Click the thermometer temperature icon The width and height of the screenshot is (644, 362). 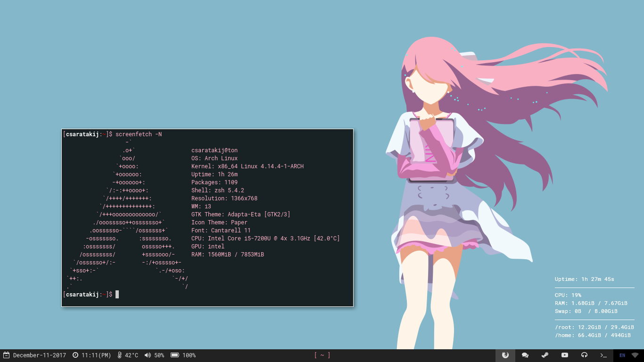(x=120, y=355)
